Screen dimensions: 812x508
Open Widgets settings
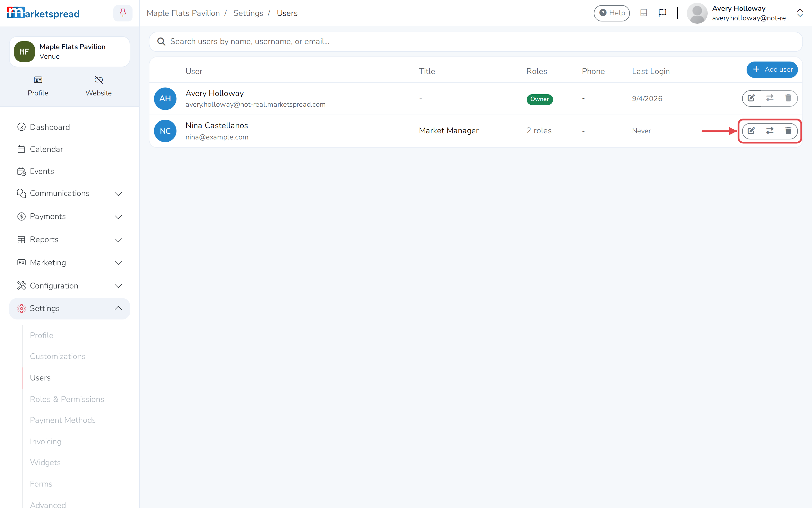[x=45, y=462]
